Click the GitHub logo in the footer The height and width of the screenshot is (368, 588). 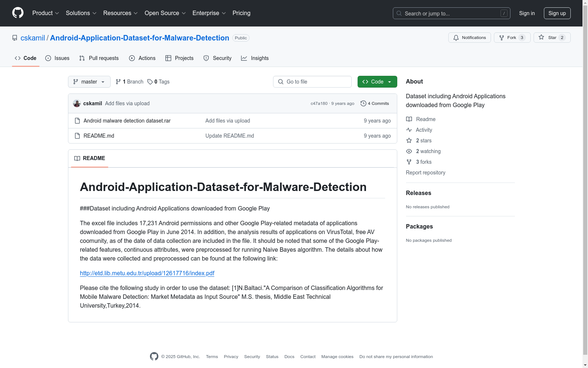(154, 356)
